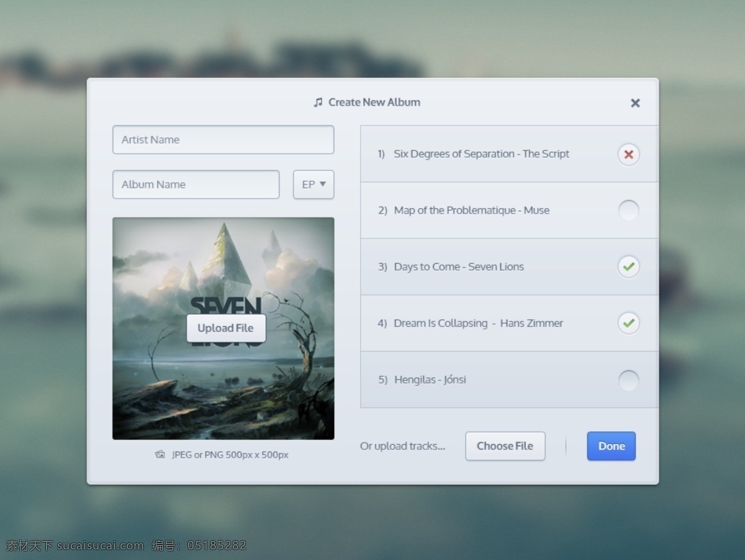Click the Artist Name input field
The height and width of the screenshot is (560, 745).
tap(223, 140)
